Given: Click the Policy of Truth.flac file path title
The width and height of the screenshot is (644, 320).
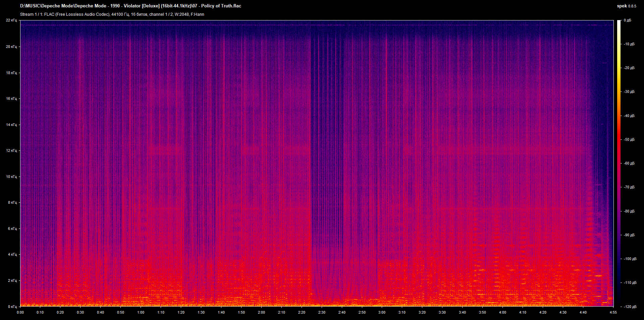Looking at the screenshot, I should (x=130, y=6).
